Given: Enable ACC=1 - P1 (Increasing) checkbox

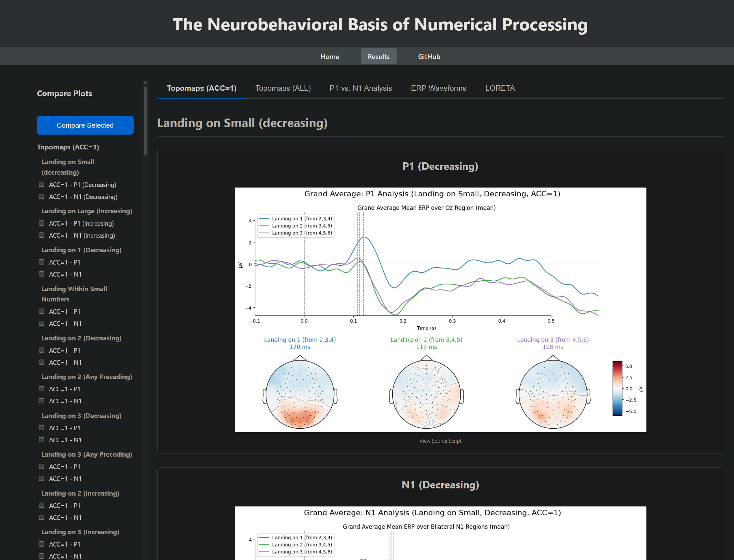Looking at the screenshot, I should pos(41,223).
